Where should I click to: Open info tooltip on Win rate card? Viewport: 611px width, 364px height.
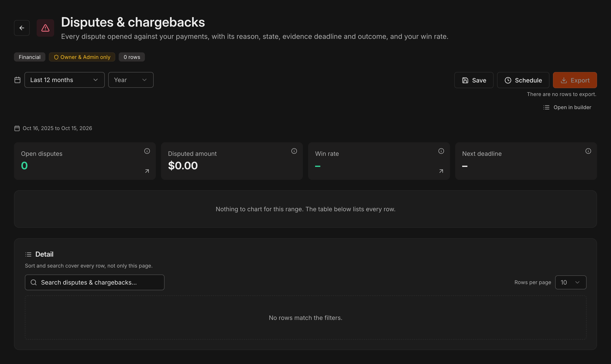(441, 151)
